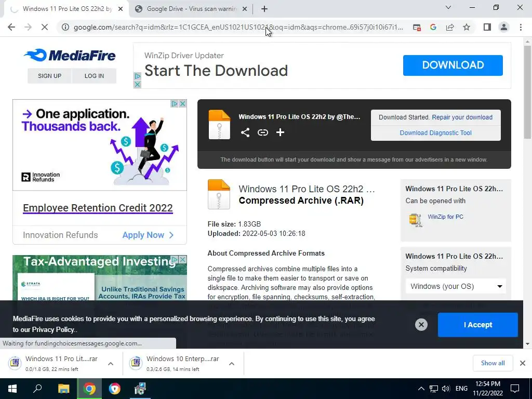Open the notification center icon
Screen dimensions: 532x399
coord(515,389)
